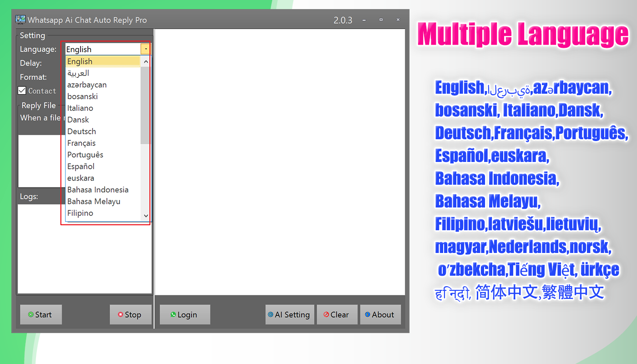Pick bosanski in the dropdown list
Screen dimensions: 637x364
103,96
